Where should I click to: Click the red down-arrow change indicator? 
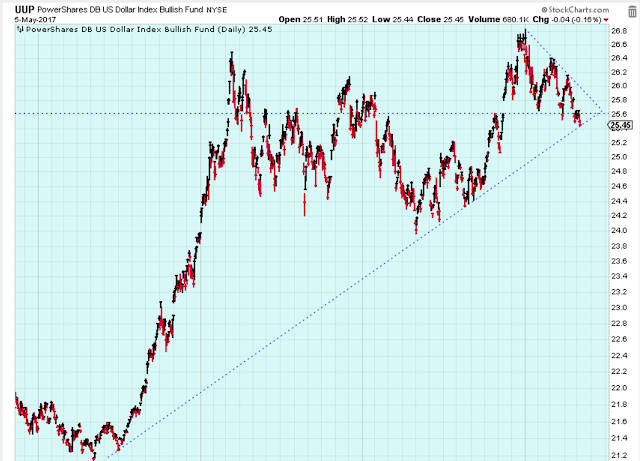click(606, 20)
